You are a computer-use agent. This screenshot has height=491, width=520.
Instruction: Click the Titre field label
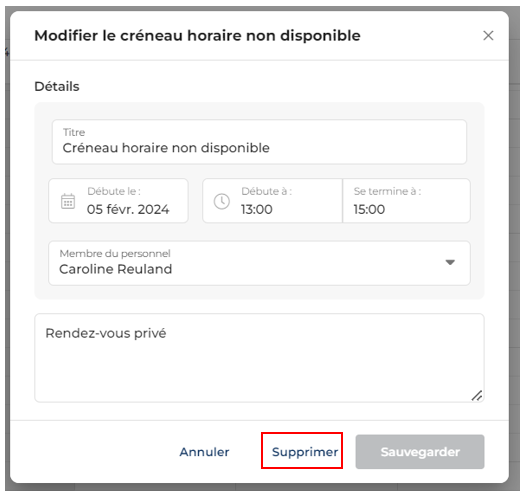[x=74, y=132]
